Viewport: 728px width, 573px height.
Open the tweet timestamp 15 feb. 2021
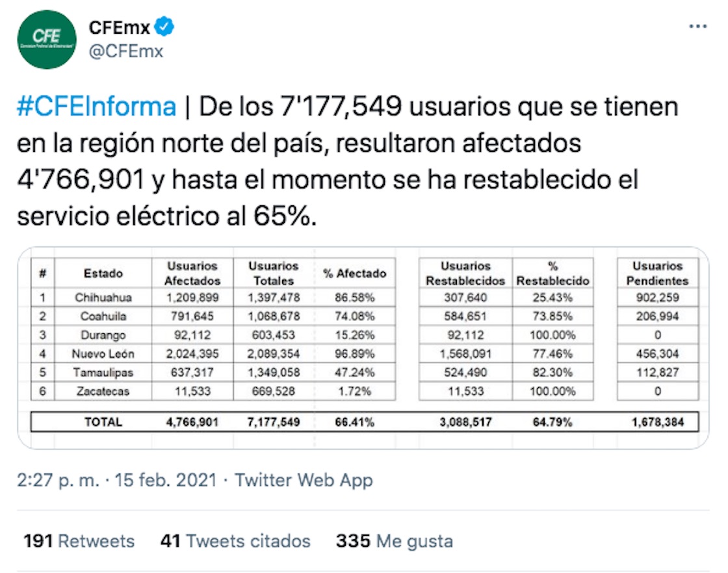[166, 480]
